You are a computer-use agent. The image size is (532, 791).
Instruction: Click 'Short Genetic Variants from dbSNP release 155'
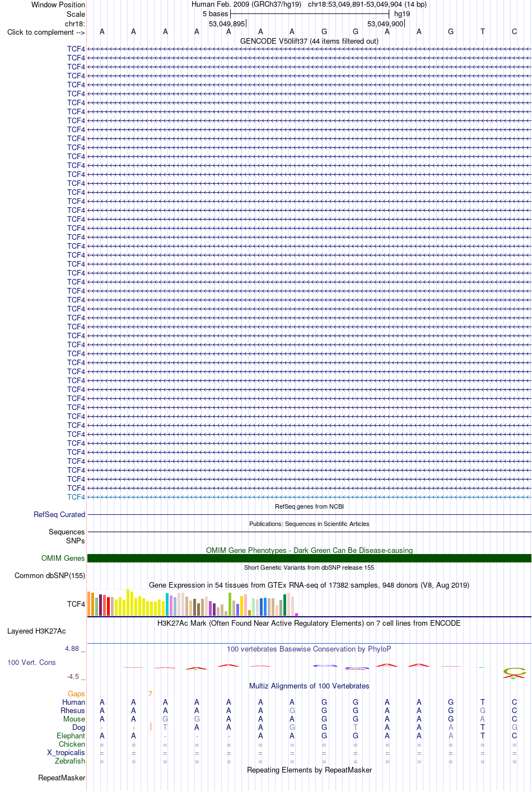coord(309,567)
